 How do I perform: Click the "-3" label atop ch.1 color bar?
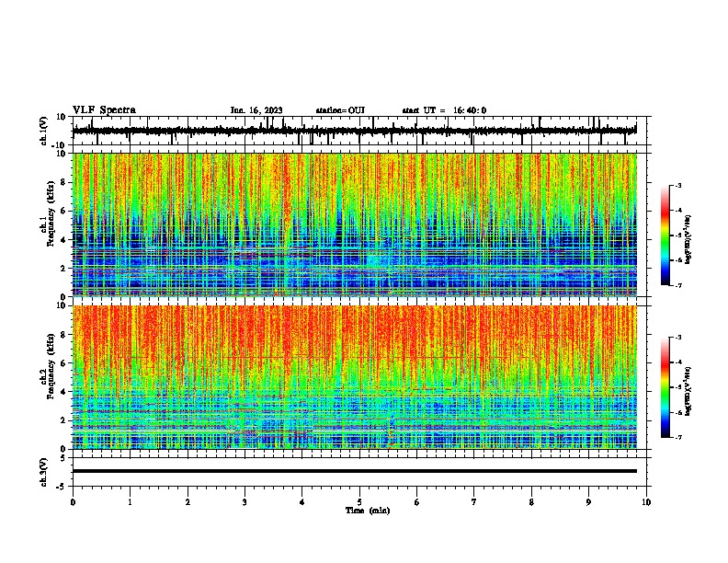[678, 185]
